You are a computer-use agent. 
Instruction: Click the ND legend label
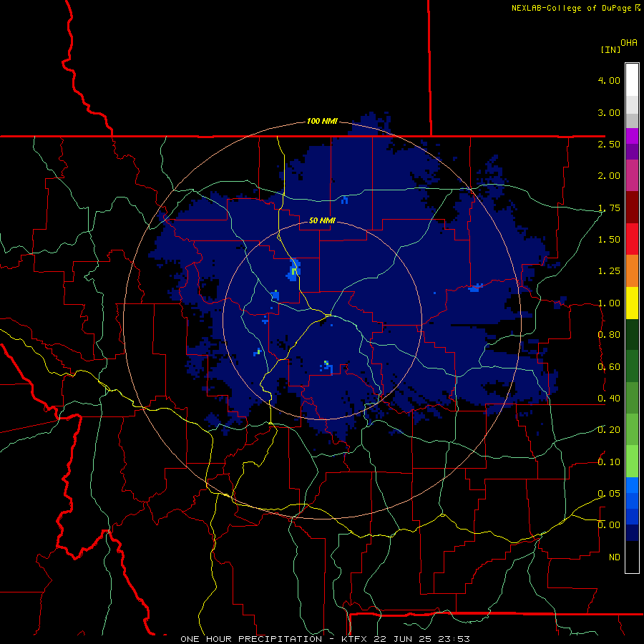tap(615, 557)
